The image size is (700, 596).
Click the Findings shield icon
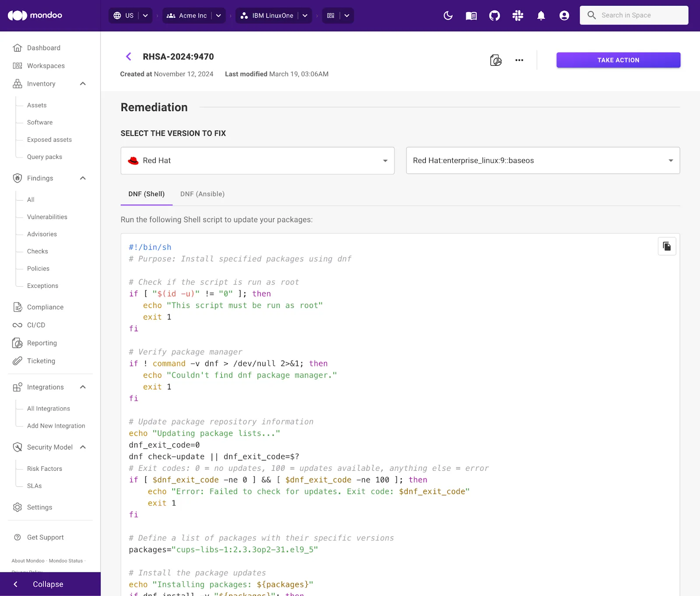pos(17,178)
